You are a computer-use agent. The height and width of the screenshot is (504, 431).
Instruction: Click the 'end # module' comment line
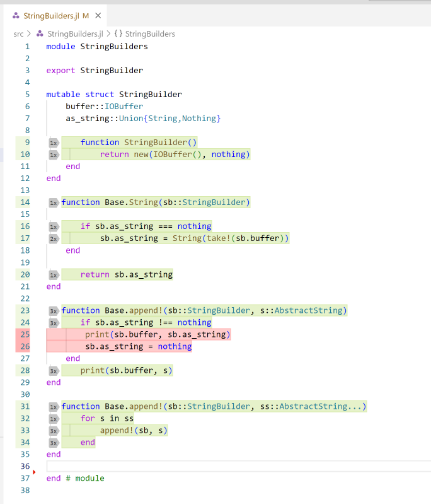[75, 478]
